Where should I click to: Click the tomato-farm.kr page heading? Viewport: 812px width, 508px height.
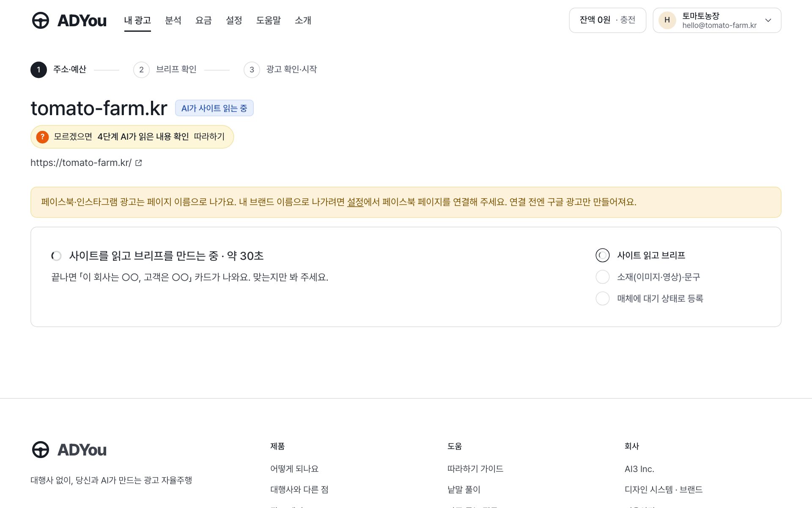pyautogui.click(x=99, y=108)
